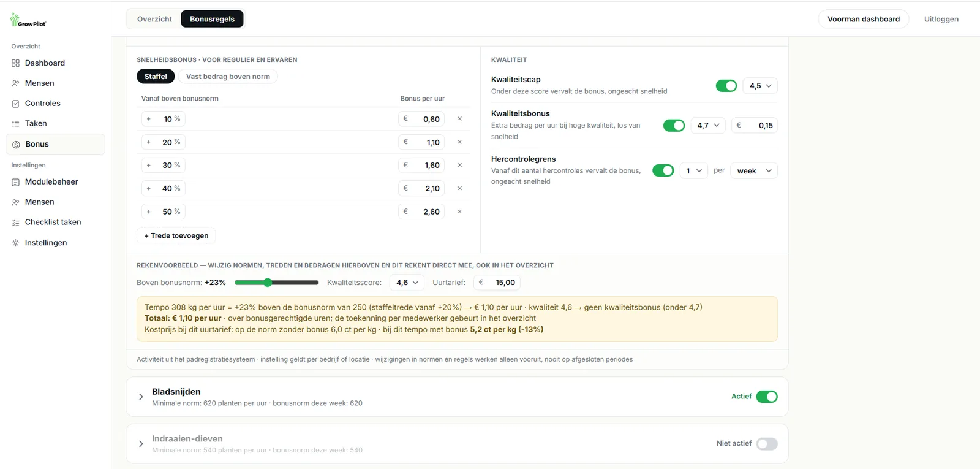The width and height of the screenshot is (980, 469).
Task: Click the Kwaliteitsbonus 0,15 amount field
Action: click(x=754, y=126)
